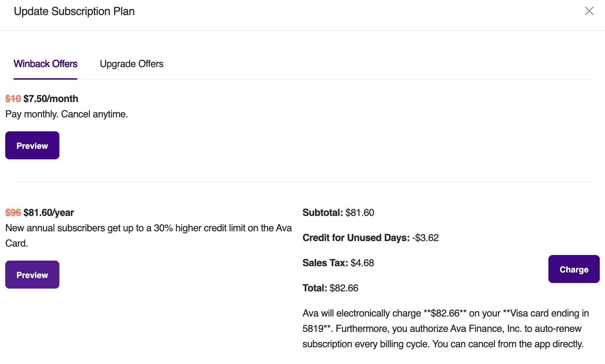Click the Credit for Unused Days label
The width and height of the screenshot is (605, 364).
pos(356,238)
